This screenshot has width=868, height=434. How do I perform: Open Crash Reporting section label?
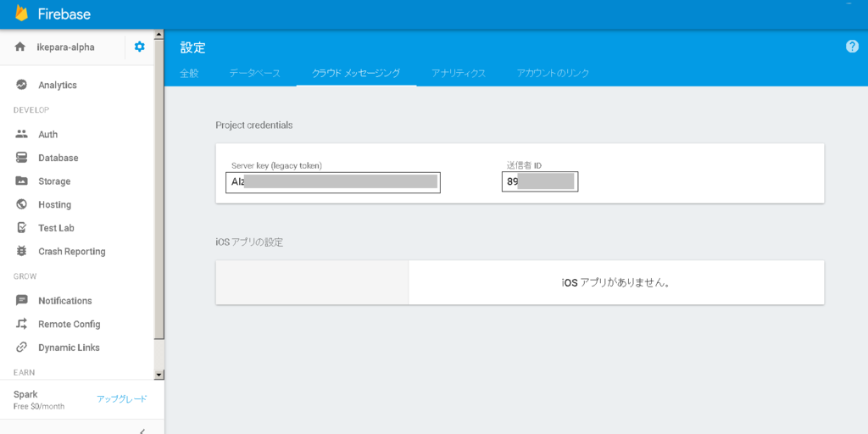coord(72,251)
